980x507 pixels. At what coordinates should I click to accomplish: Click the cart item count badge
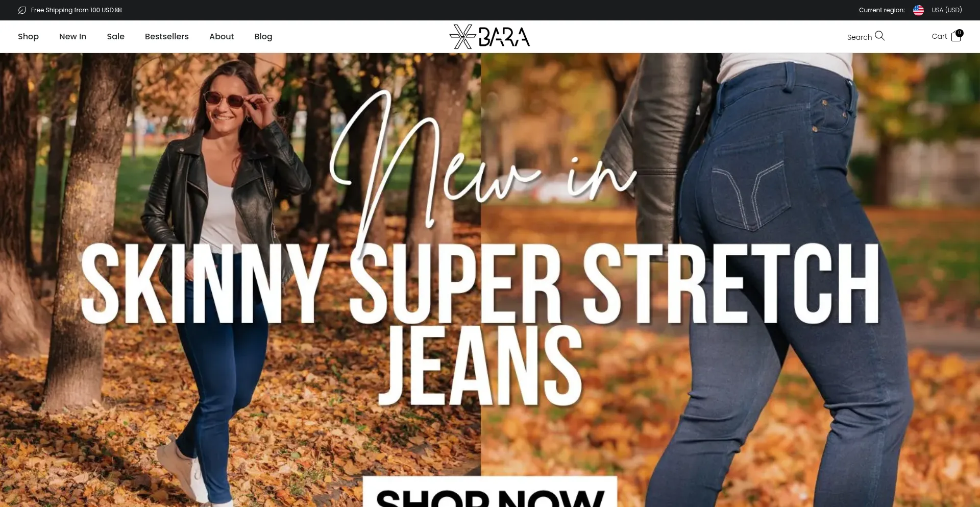960,33
